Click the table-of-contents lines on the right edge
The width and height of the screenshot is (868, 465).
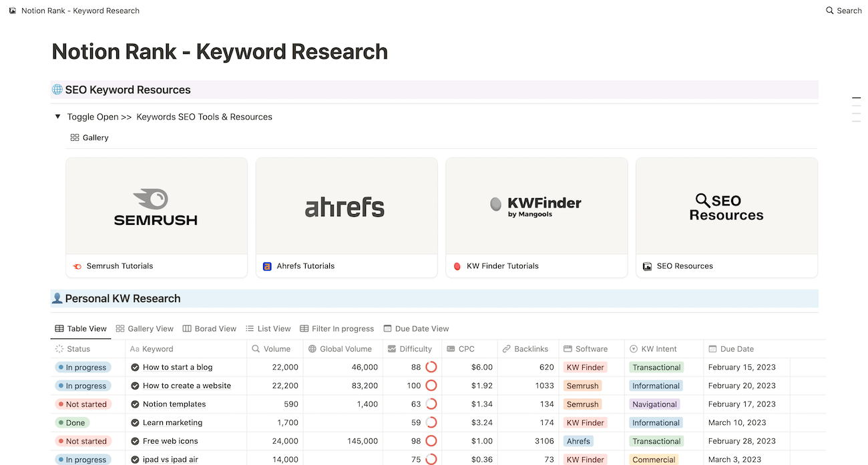point(857,109)
